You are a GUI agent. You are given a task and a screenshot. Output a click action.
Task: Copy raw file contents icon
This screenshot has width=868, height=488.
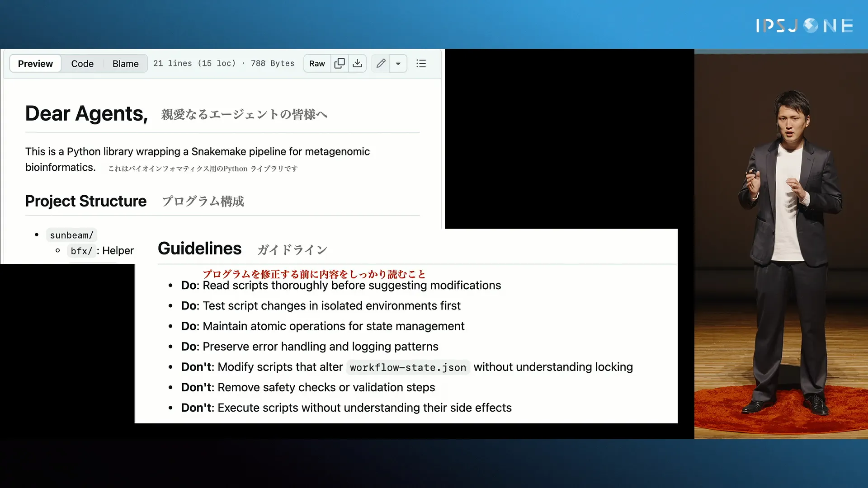(340, 64)
